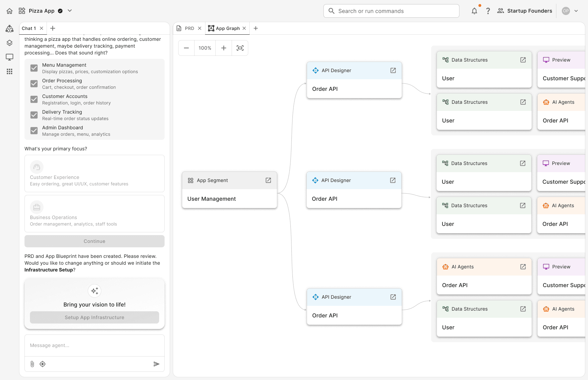This screenshot has width=588, height=380.
Task: Open the user profile dropdown arrow
Action: pyautogui.click(x=576, y=11)
